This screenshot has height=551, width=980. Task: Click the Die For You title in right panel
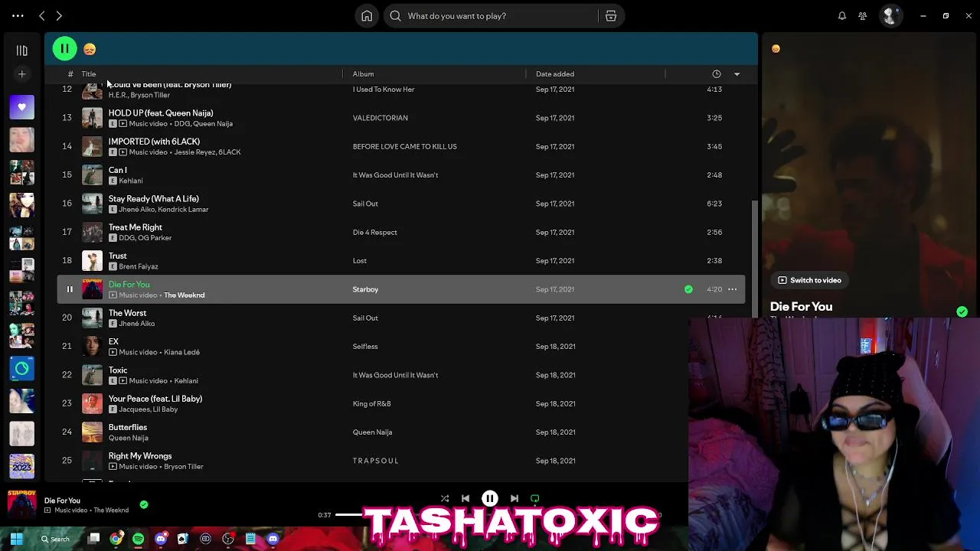[x=801, y=307]
